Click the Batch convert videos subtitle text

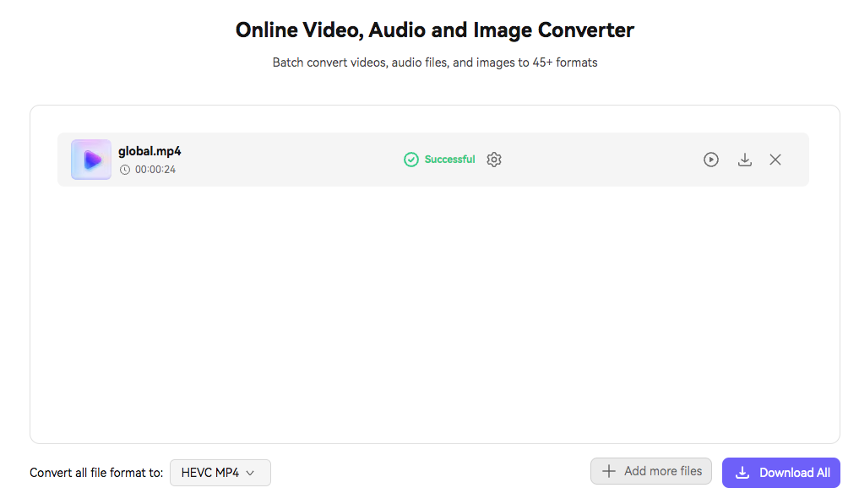coord(435,62)
